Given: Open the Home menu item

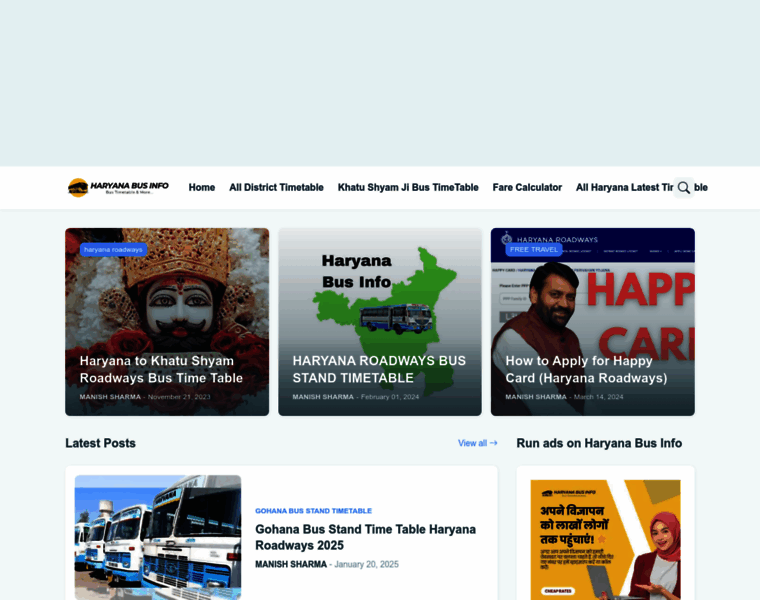Looking at the screenshot, I should pyautogui.click(x=202, y=188).
